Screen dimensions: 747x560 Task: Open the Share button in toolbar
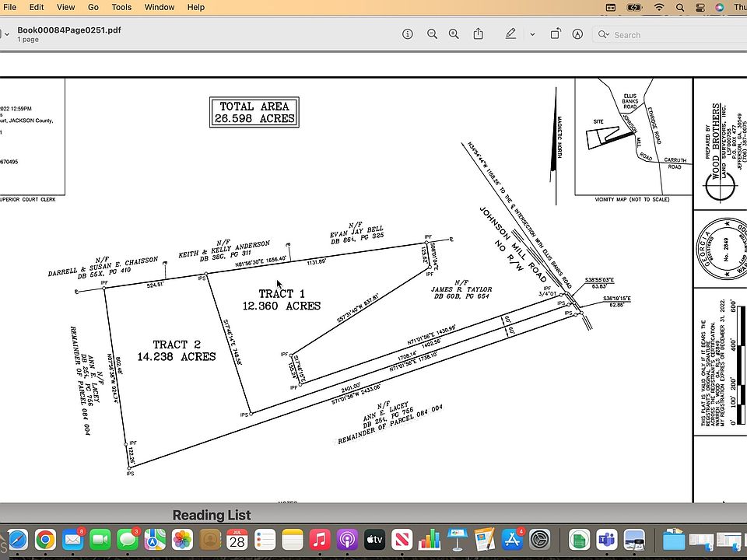point(479,34)
